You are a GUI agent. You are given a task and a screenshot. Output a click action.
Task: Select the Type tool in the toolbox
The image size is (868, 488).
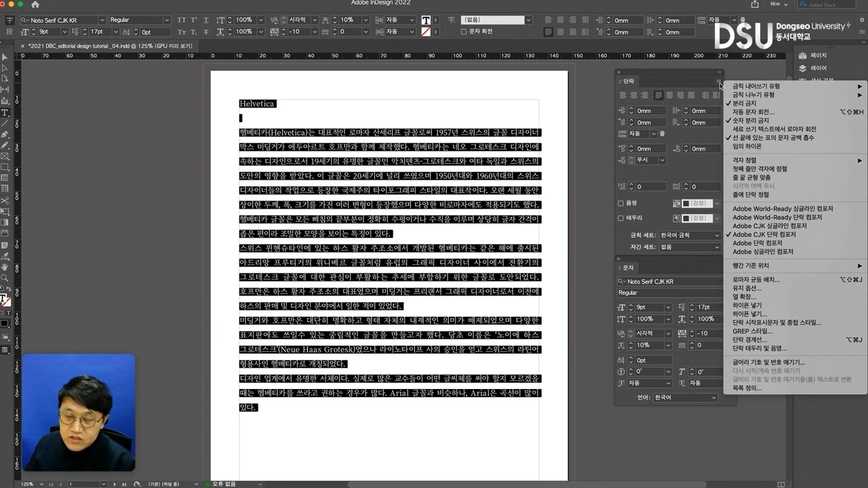(x=5, y=113)
